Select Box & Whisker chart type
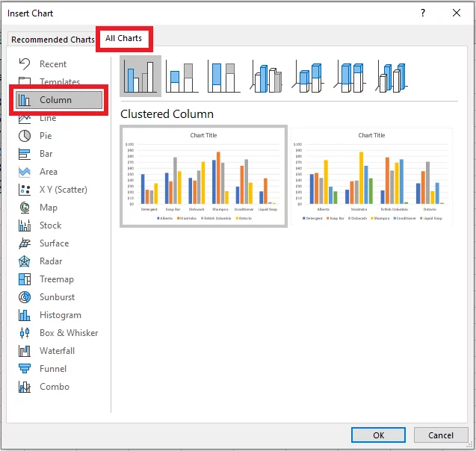This screenshot has height=451, width=476. (68, 333)
